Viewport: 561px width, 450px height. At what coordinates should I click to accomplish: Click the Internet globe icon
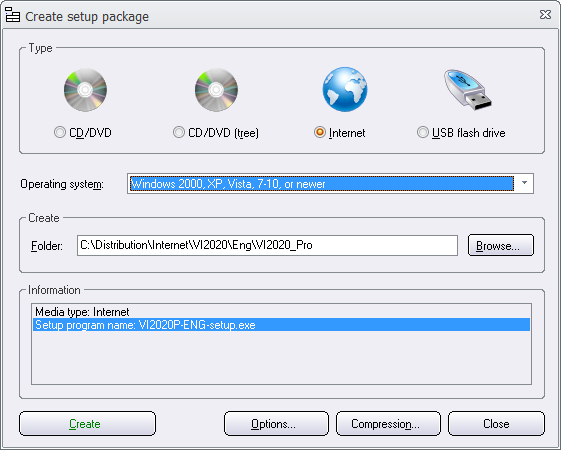point(345,89)
